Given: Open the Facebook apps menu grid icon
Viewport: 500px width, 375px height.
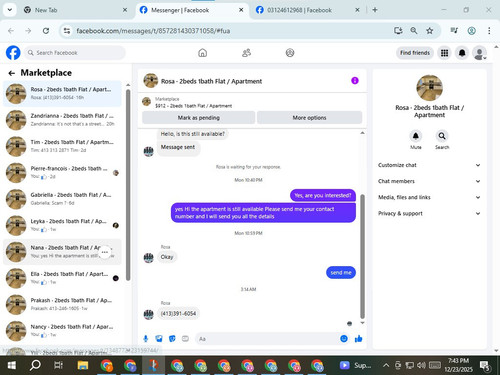Looking at the screenshot, I should [x=444, y=53].
